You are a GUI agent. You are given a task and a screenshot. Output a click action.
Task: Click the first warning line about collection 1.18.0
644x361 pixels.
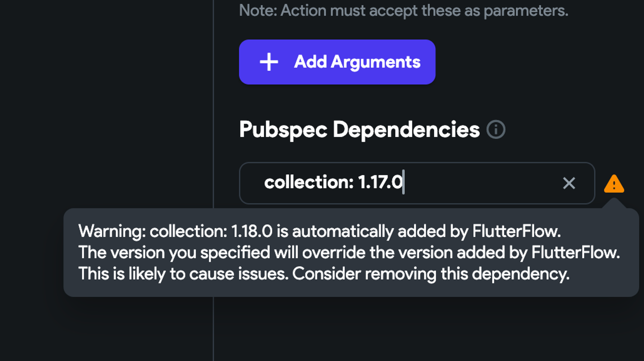319,231
